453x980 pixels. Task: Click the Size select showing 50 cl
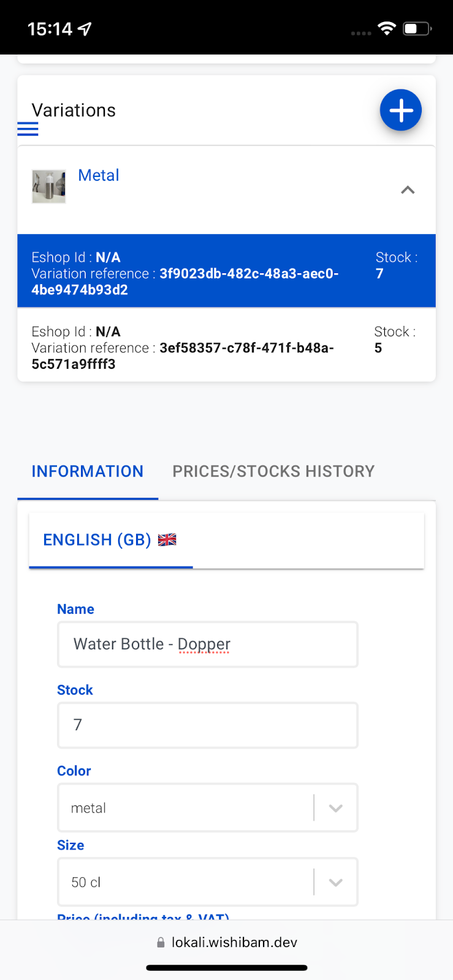[x=184, y=882]
